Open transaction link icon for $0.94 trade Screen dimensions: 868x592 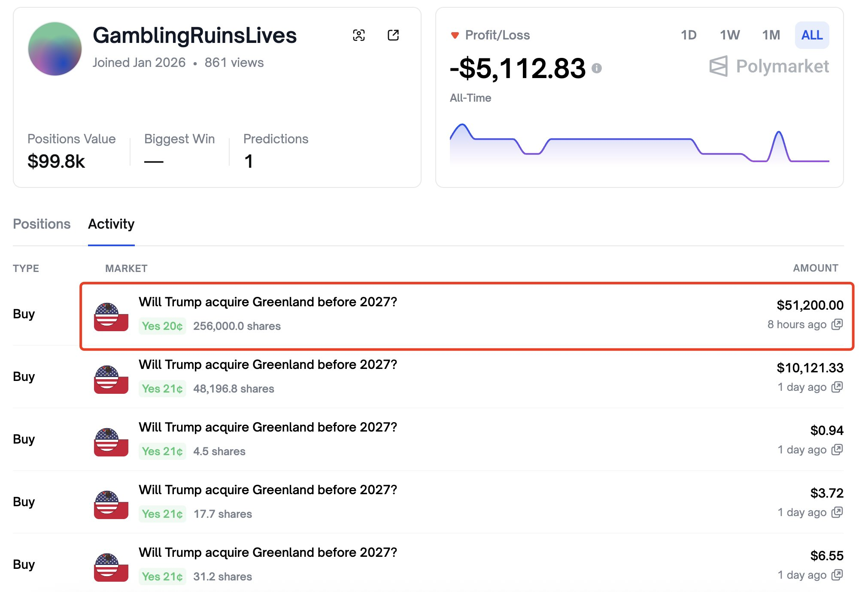(837, 450)
